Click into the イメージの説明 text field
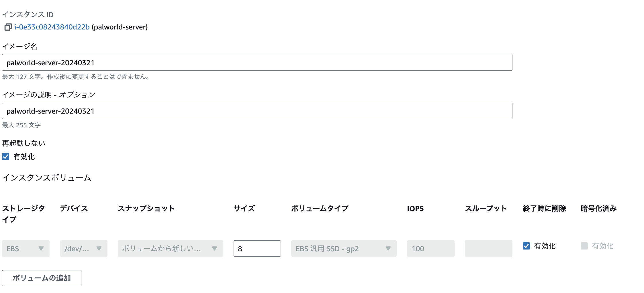This screenshot has width=644, height=293. tap(257, 111)
